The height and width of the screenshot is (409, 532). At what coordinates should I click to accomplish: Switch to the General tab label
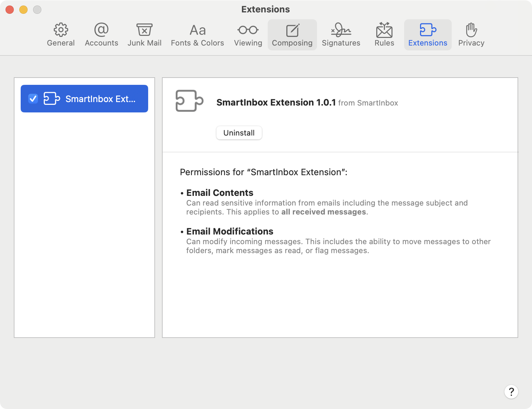coord(61,43)
